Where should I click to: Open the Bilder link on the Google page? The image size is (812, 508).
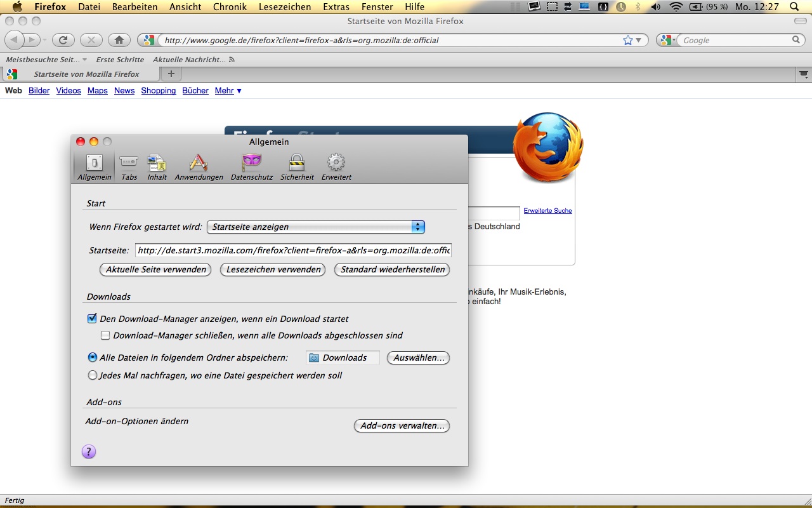39,91
